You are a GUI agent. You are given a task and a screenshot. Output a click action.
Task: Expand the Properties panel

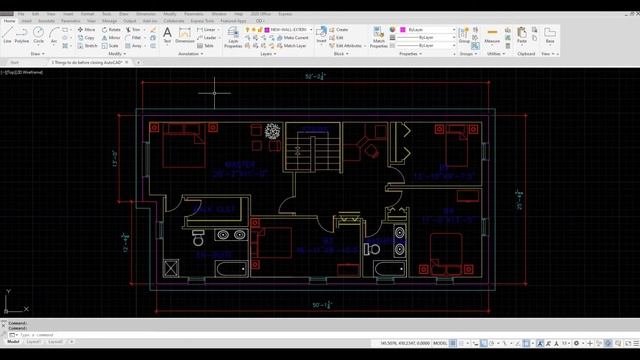(x=411, y=54)
